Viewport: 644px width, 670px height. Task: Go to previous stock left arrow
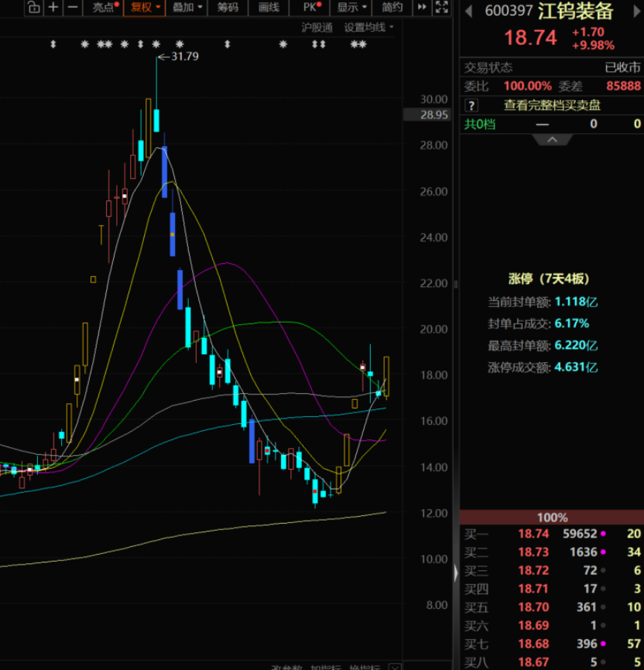point(468,12)
